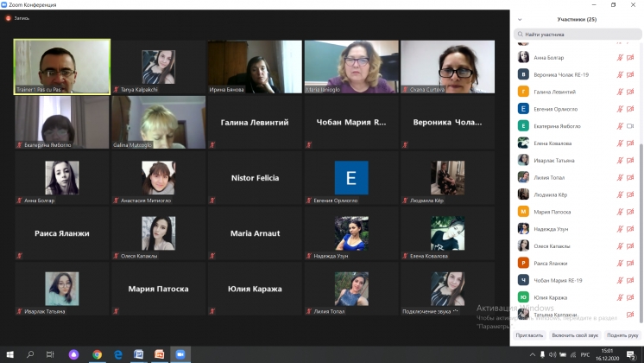The width and height of the screenshot is (644, 363).
Task: Click Елена Ковалова name in participants list
Action: coord(552,143)
